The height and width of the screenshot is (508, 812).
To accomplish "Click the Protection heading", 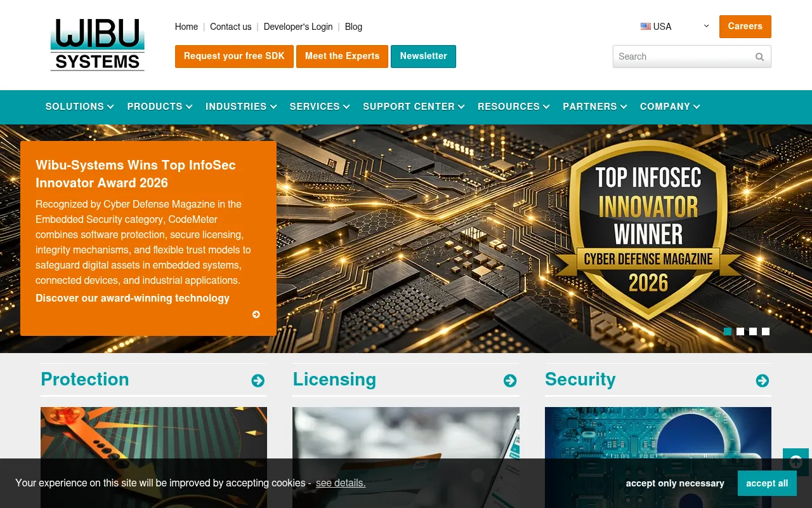I will pos(85,379).
